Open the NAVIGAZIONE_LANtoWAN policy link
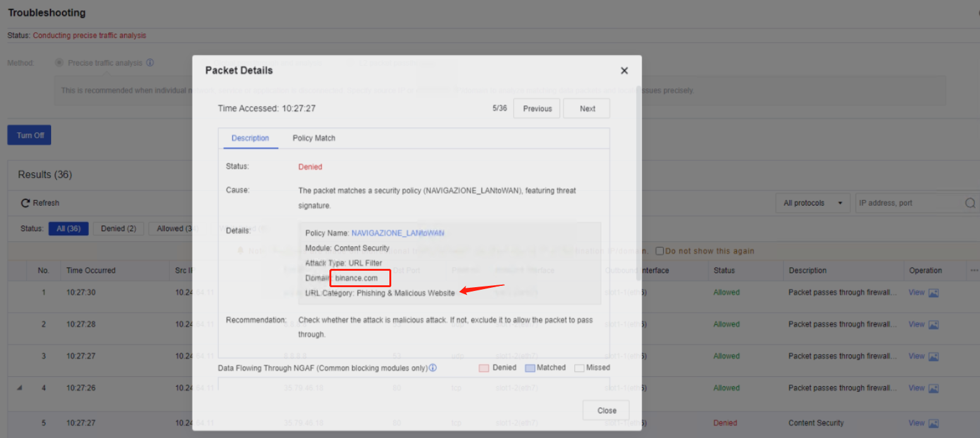 click(398, 233)
